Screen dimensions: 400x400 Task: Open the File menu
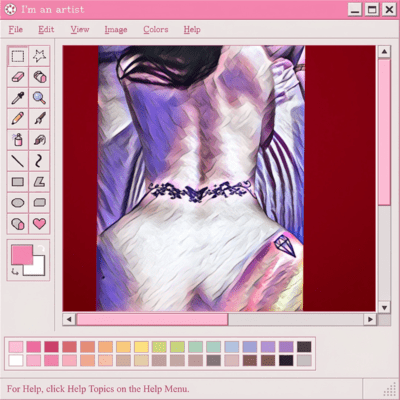[16, 30]
